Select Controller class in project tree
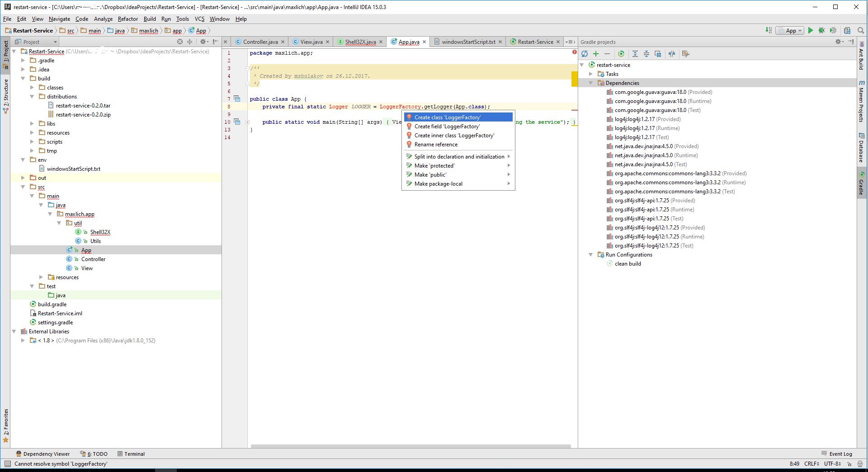Image resolution: width=868 pixels, height=472 pixels. pos(93,259)
